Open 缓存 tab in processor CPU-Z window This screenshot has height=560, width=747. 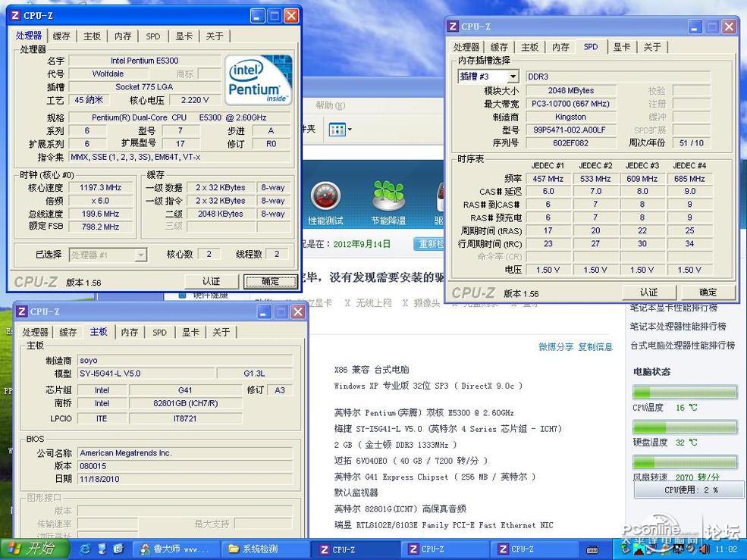pyautogui.click(x=61, y=36)
